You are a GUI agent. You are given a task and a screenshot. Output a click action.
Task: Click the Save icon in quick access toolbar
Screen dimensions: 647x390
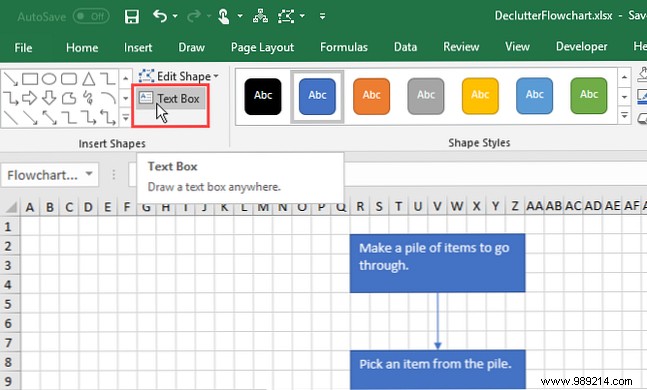(x=132, y=17)
